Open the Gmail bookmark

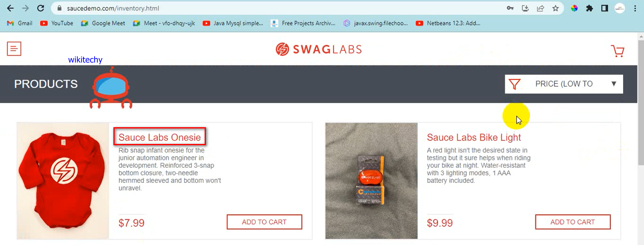tap(20, 23)
